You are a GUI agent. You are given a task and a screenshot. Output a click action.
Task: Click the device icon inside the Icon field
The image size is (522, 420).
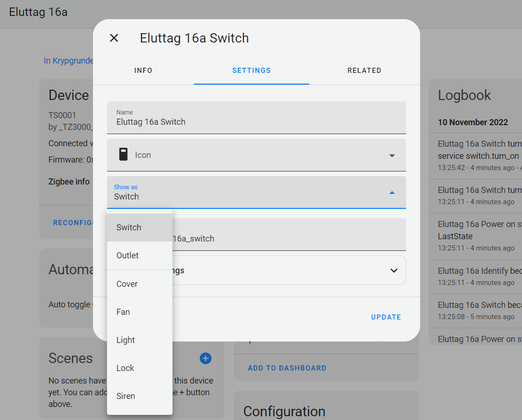pyautogui.click(x=122, y=155)
